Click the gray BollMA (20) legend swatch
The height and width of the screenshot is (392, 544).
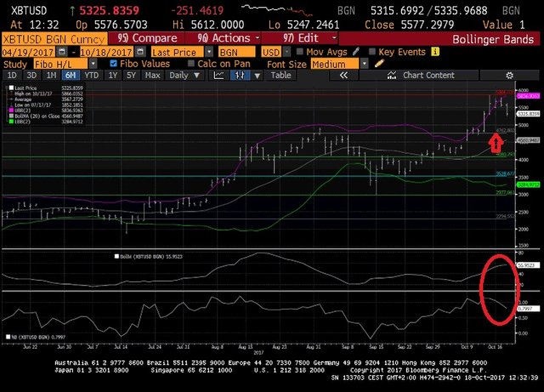click(x=11, y=116)
